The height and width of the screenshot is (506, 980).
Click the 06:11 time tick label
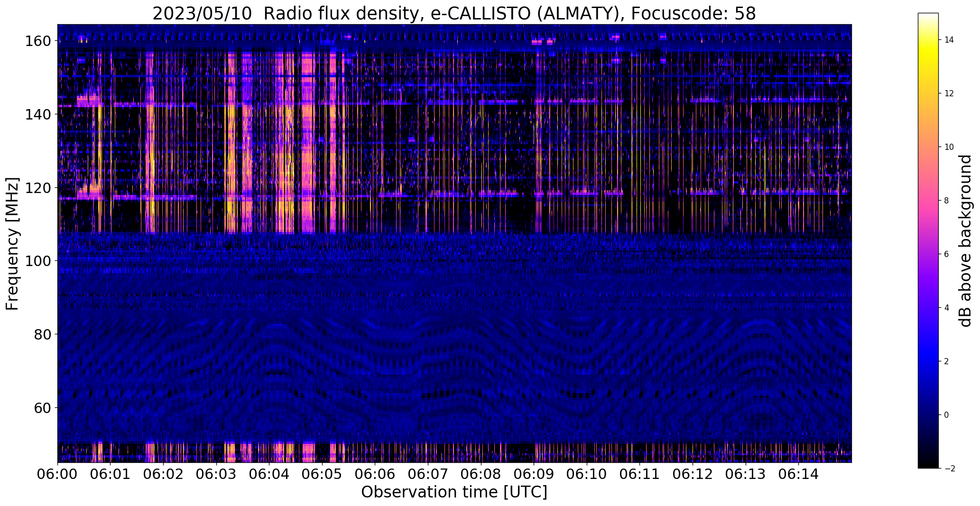pos(640,474)
